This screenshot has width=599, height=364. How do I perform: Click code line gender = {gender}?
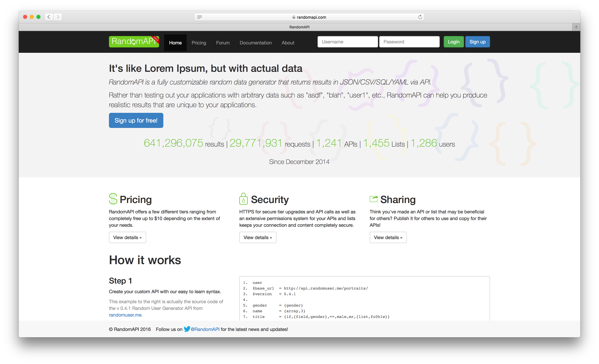point(278,305)
